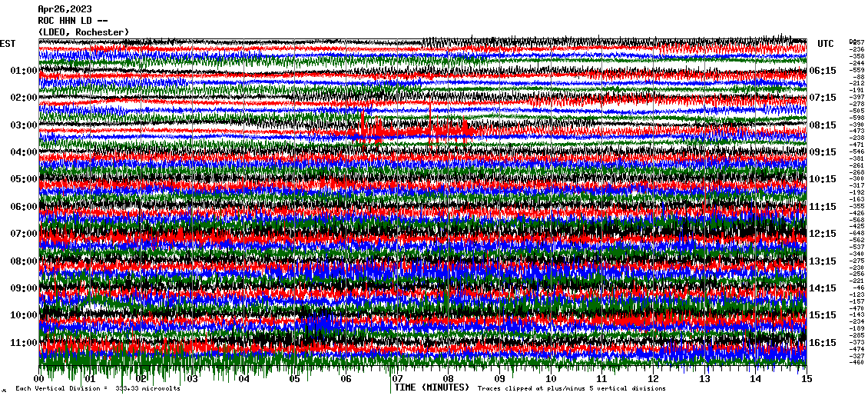Click the traces clipped footnote text
Viewport: 868px width, 399px height.
tap(571, 389)
